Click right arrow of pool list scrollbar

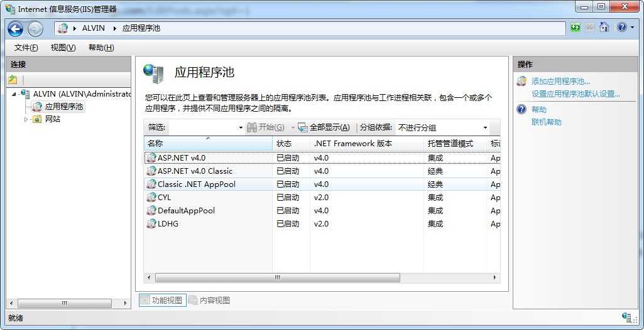pos(495,277)
